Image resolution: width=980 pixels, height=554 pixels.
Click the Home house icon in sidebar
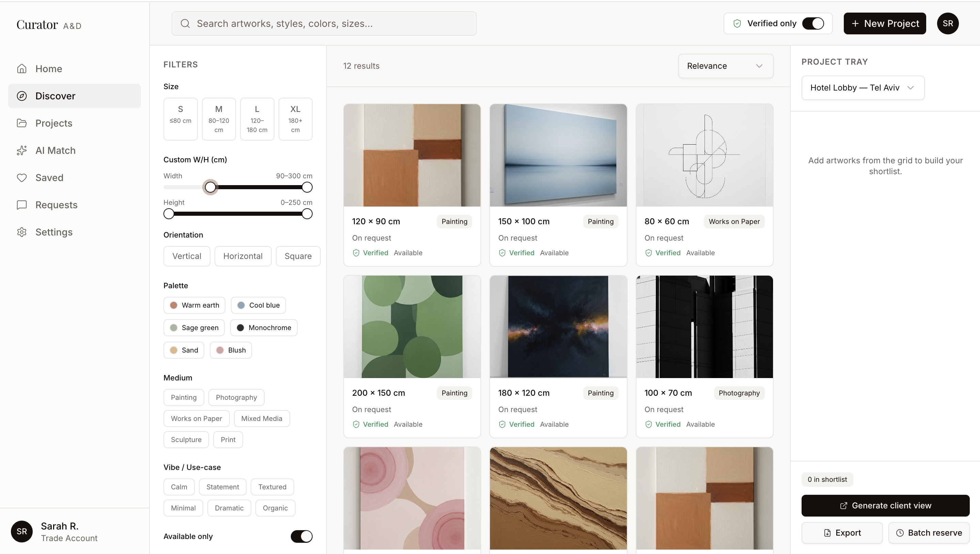click(22, 68)
